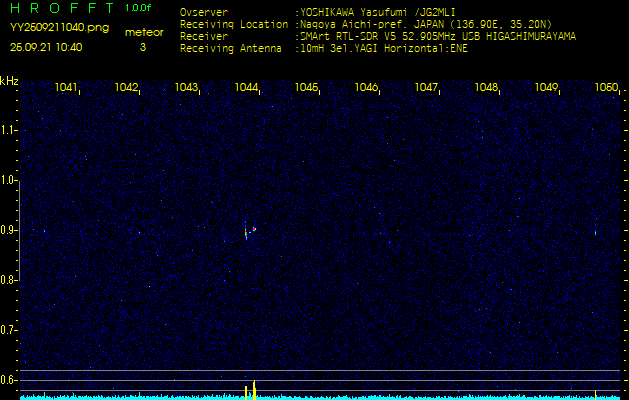Select the 1041 time label
Image resolution: width=629 pixels, height=400 pixels.
pyautogui.click(x=67, y=88)
